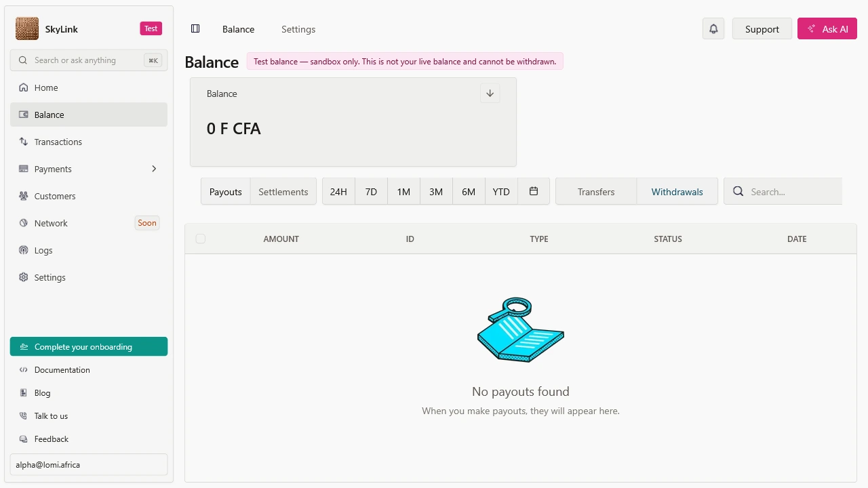Click the Test mode badge
Viewport: 868px width, 488px height.
pos(151,28)
